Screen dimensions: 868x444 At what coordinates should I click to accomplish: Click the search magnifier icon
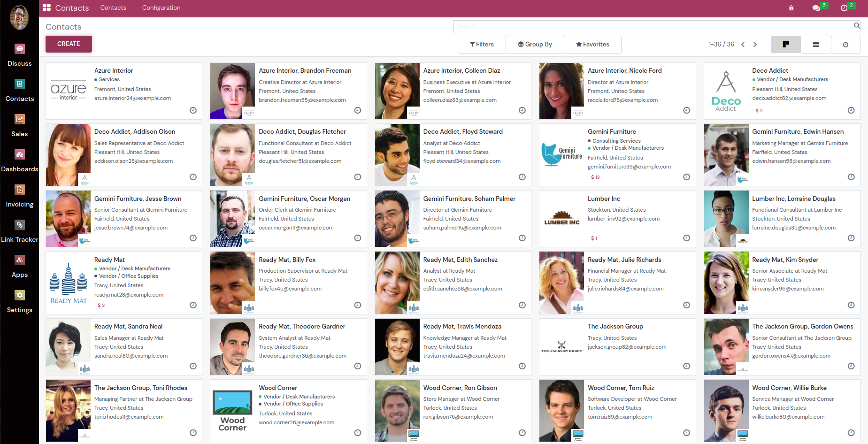856,26
